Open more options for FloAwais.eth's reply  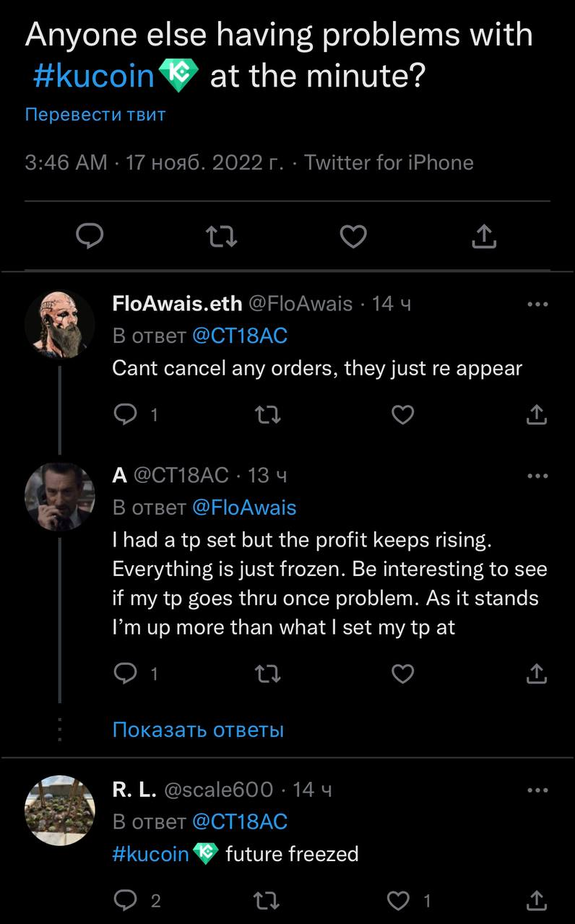point(537,304)
